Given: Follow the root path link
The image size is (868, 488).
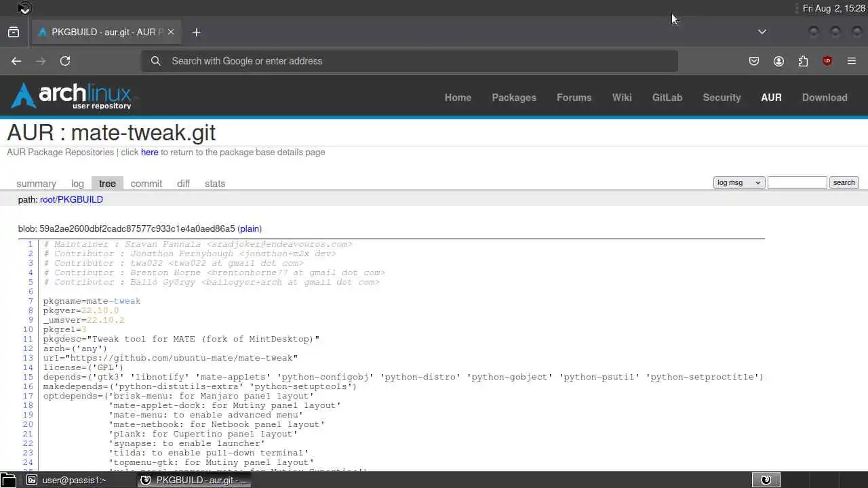Looking at the screenshot, I should (x=47, y=200).
